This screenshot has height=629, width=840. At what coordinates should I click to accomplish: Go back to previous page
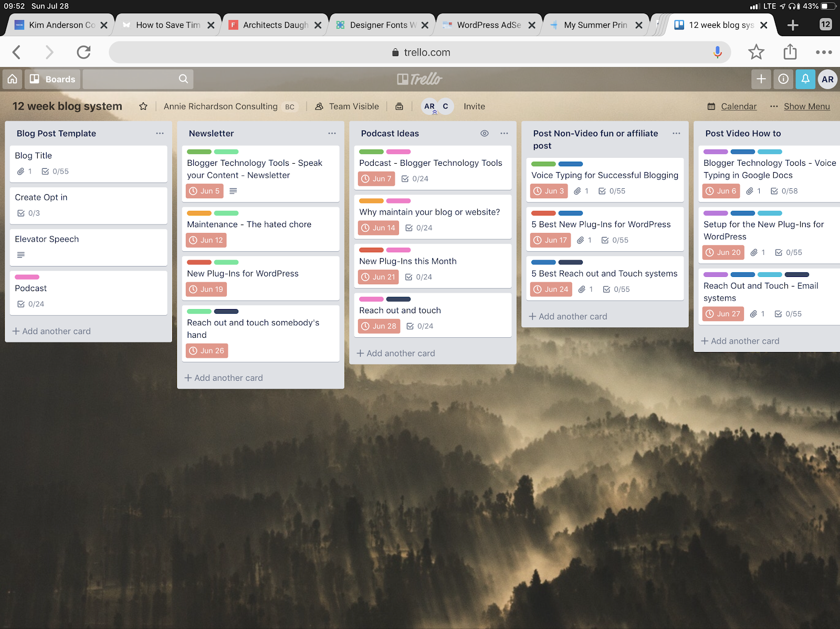coord(17,52)
